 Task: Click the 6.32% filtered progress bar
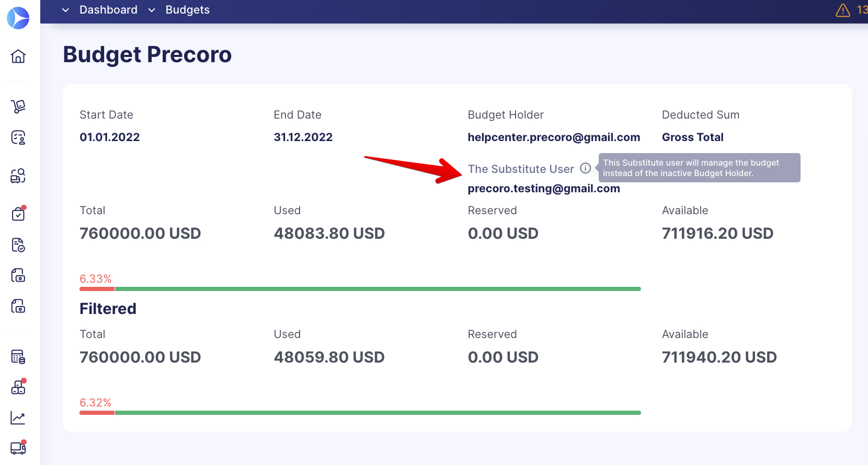click(x=360, y=413)
